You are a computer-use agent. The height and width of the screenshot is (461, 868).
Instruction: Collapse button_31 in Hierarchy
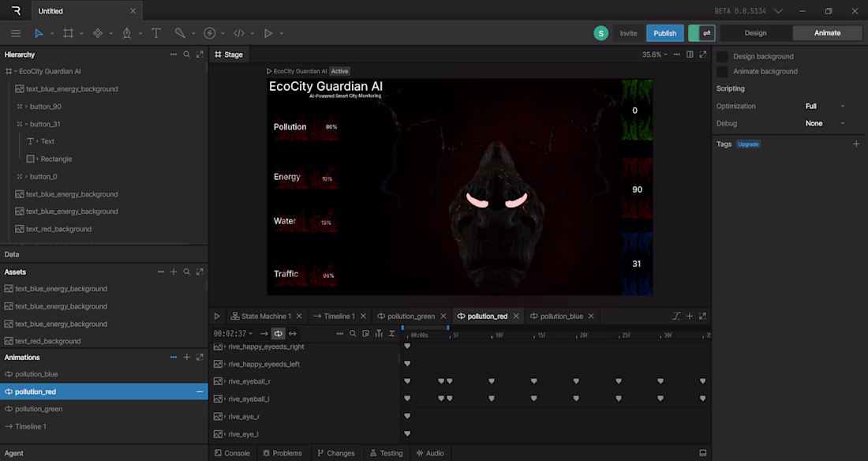[x=26, y=124]
